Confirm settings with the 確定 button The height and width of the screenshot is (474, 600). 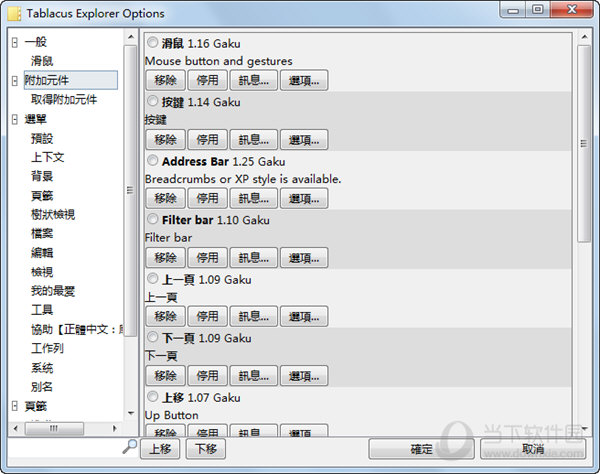(x=421, y=449)
